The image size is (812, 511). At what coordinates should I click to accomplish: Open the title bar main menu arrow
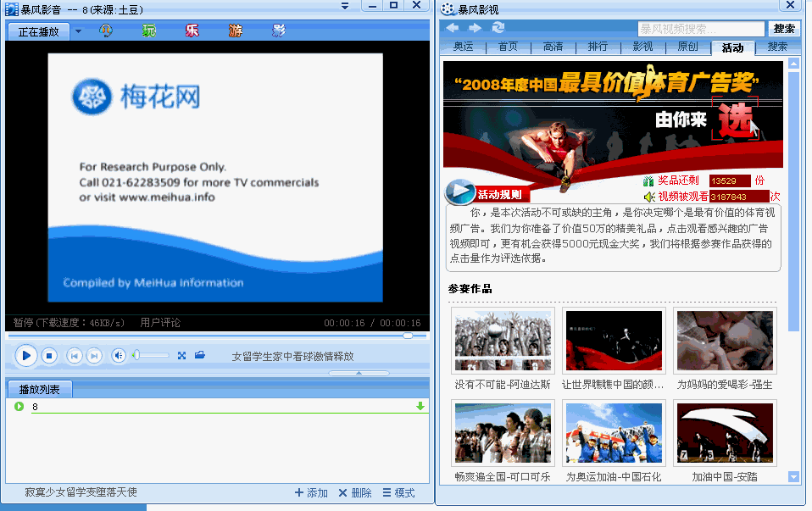point(345,6)
